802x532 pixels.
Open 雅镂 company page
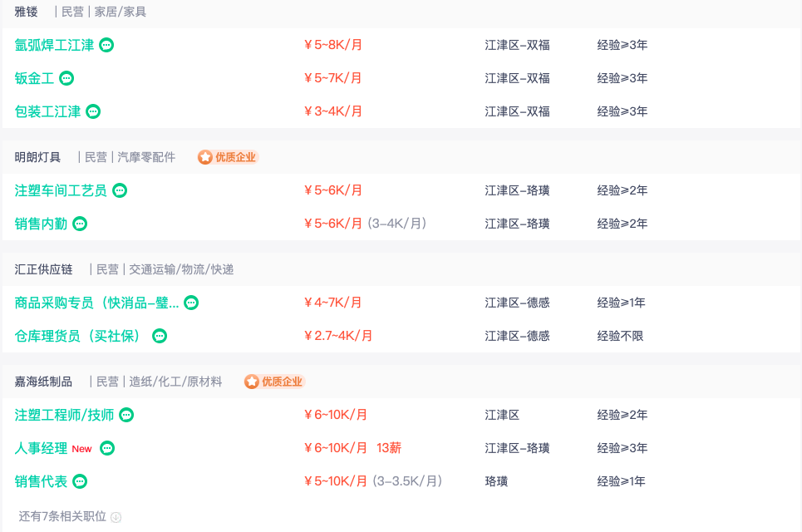pos(26,12)
